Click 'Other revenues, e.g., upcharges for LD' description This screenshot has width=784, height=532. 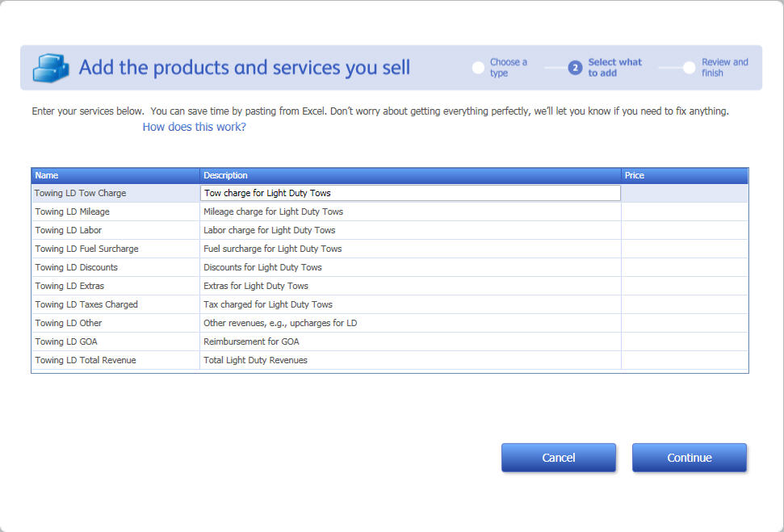click(x=409, y=323)
